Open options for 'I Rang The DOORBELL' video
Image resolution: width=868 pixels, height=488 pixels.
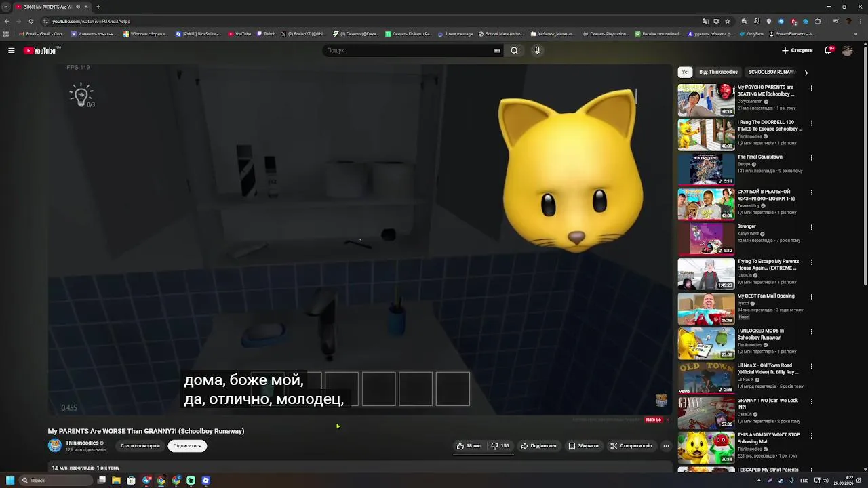coord(811,123)
